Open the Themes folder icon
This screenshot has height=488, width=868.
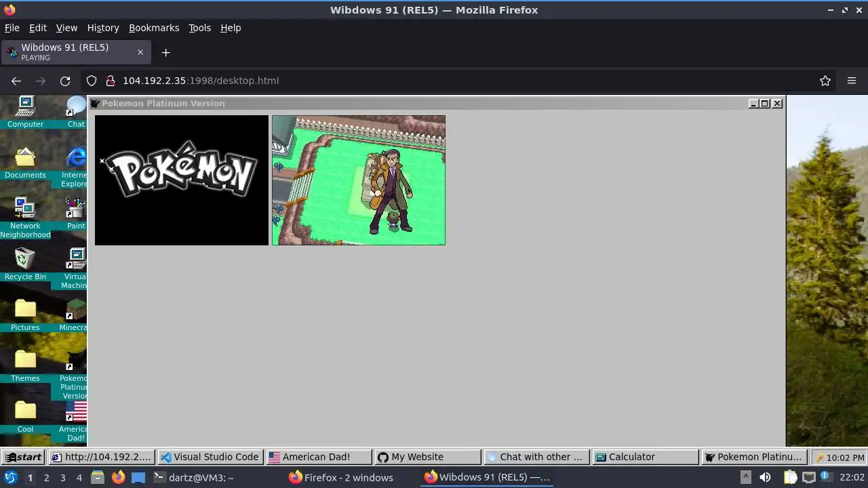(x=25, y=366)
